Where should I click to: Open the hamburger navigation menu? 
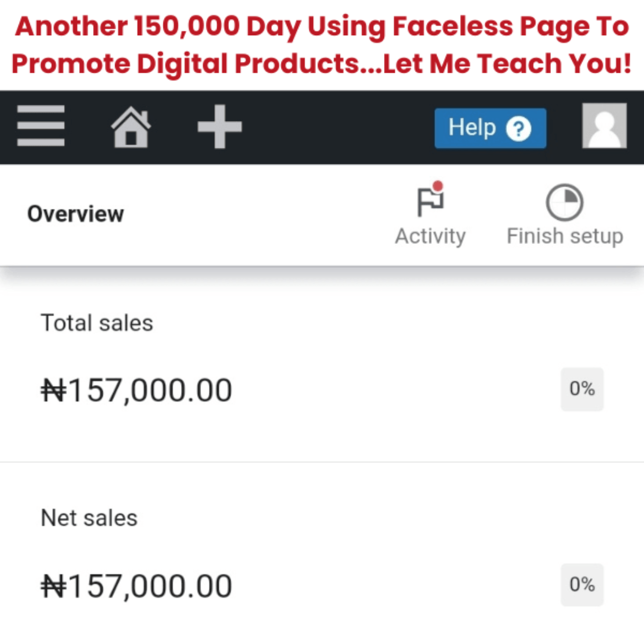coord(41,126)
